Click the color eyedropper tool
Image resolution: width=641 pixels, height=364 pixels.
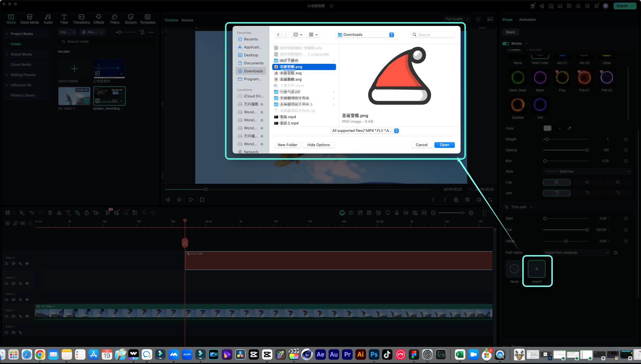569,128
